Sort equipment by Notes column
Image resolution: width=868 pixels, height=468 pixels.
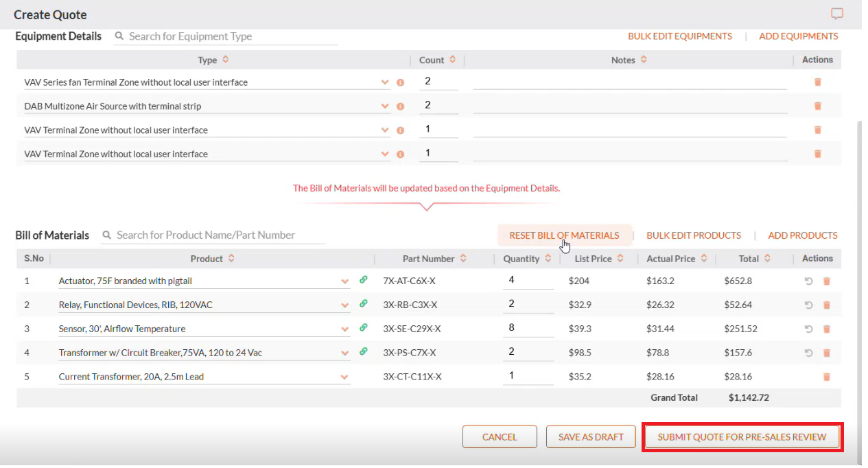coord(644,60)
